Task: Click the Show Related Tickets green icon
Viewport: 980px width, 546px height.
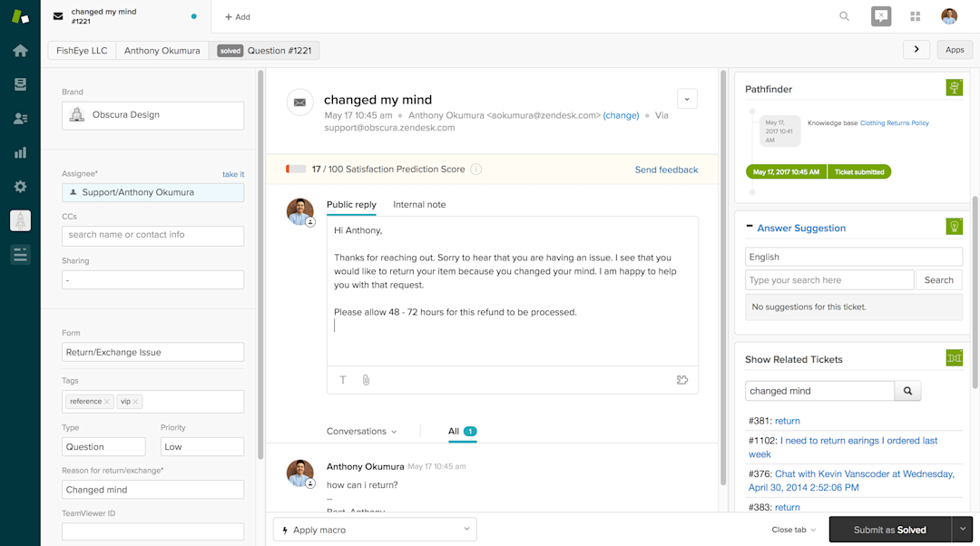Action: (x=955, y=358)
